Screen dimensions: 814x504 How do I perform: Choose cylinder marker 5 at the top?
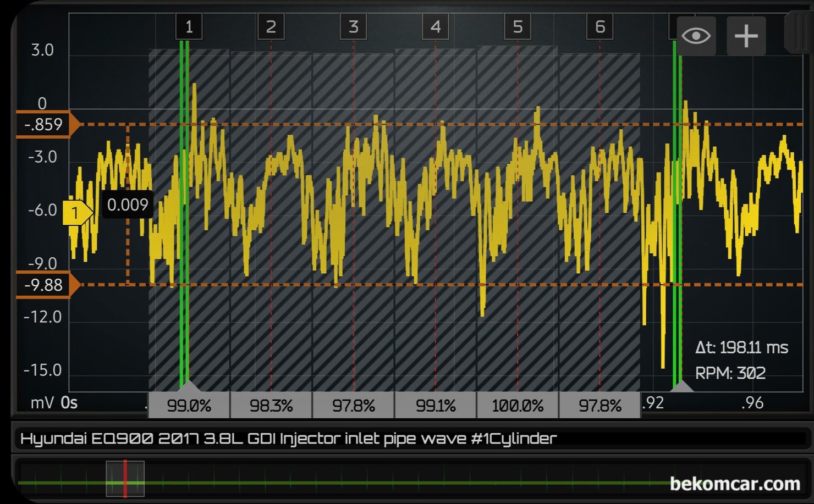(518, 27)
